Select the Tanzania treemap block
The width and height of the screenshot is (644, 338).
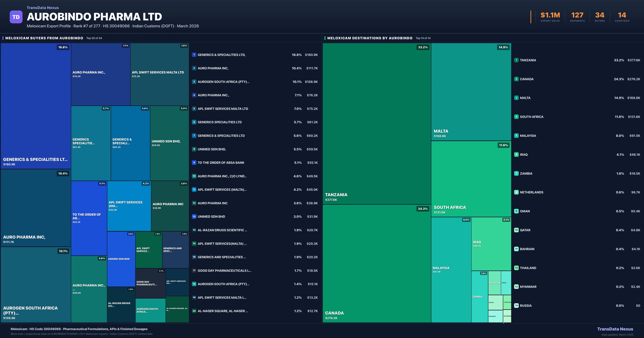(376, 124)
